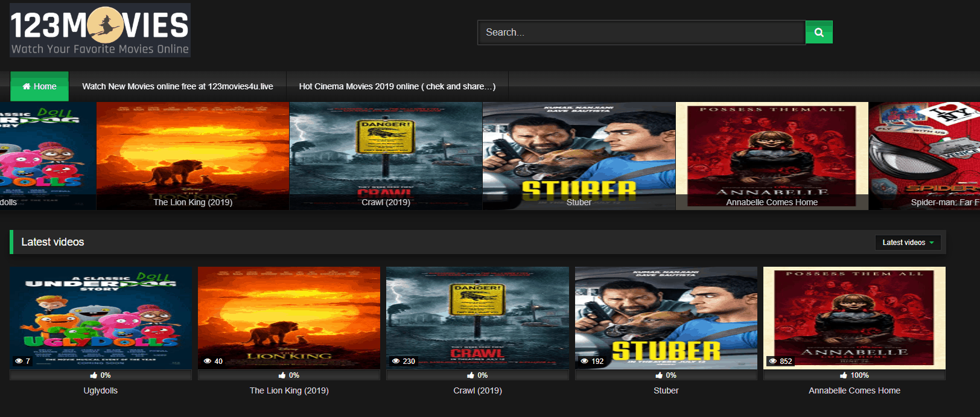Open Crawl thumbnail in Latest videos grid
Image resolution: width=980 pixels, height=417 pixels.
coord(477,318)
